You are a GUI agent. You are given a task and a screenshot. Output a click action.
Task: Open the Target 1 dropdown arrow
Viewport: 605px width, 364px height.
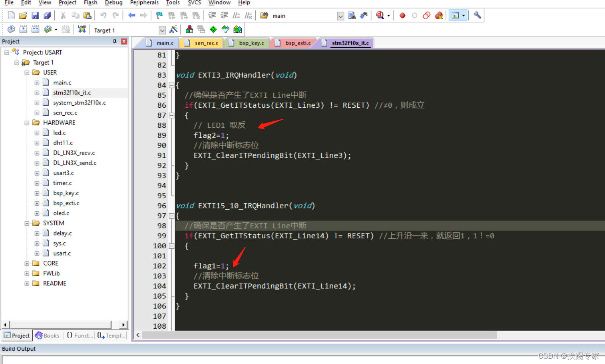162,30
